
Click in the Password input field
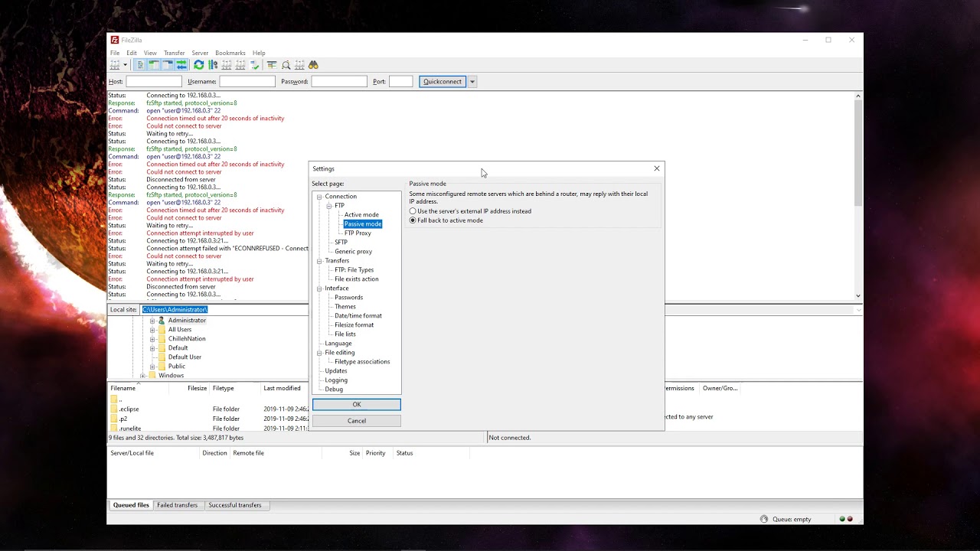(x=339, y=81)
